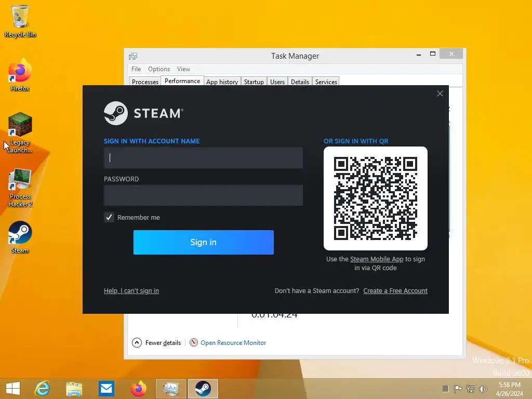532x399 pixels.
Task: Switch to the Services tab
Action: coord(326,82)
